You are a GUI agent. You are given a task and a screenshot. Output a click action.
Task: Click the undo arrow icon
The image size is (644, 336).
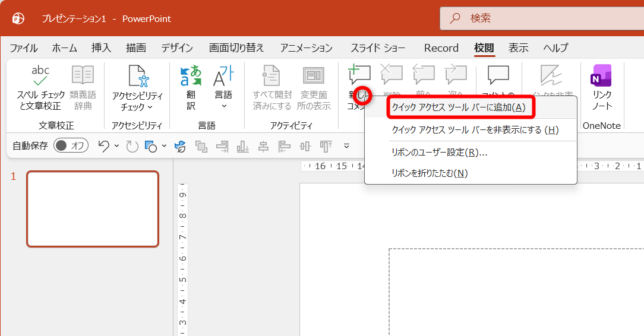104,146
